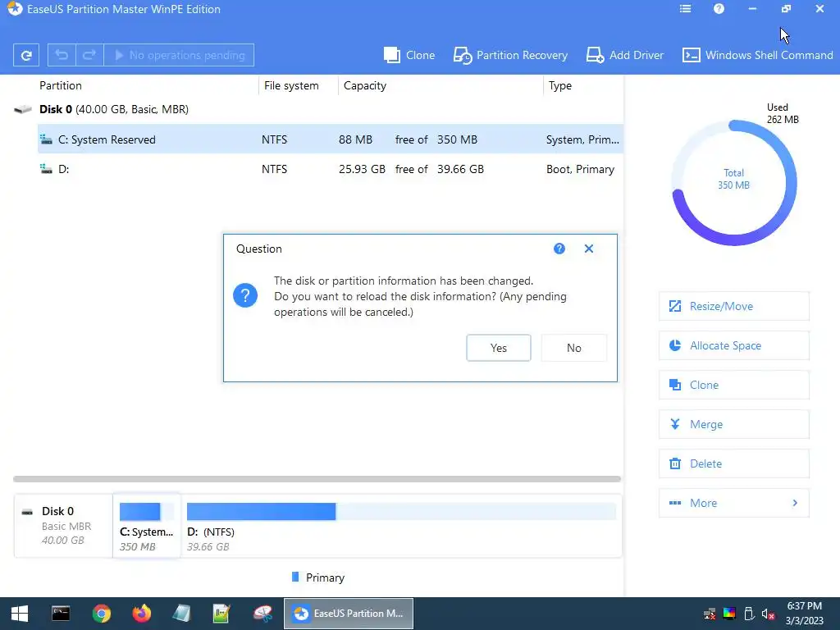Click the undo arrow in toolbar
This screenshot has height=630, width=840.
click(x=62, y=55)
